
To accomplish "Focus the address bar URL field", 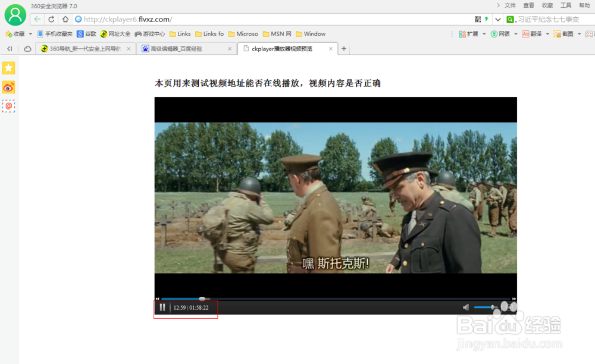I will (x=273, y=20).
